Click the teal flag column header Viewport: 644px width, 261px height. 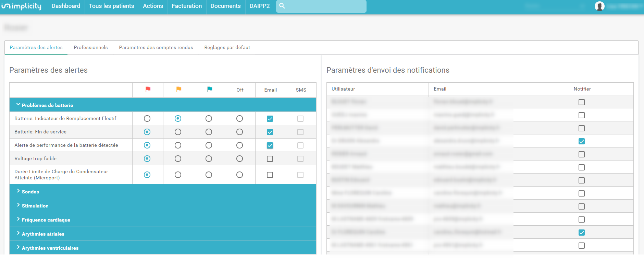[210, 89]
